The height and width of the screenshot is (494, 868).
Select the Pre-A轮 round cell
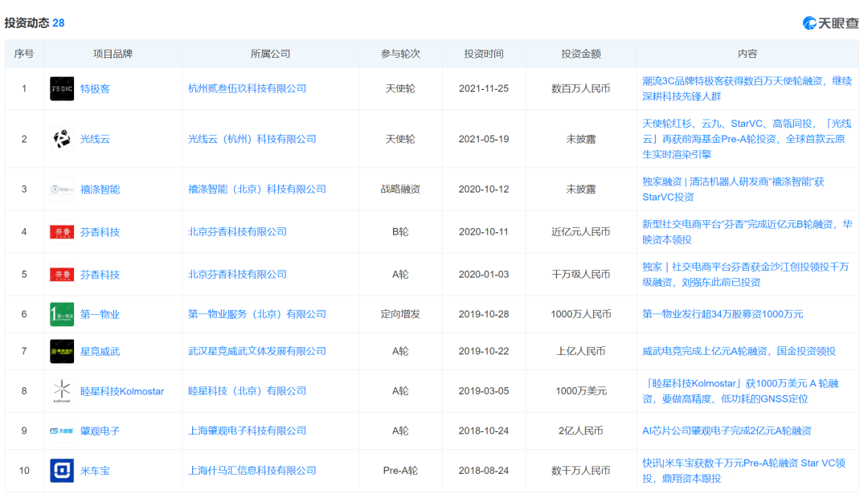[400, 471]
